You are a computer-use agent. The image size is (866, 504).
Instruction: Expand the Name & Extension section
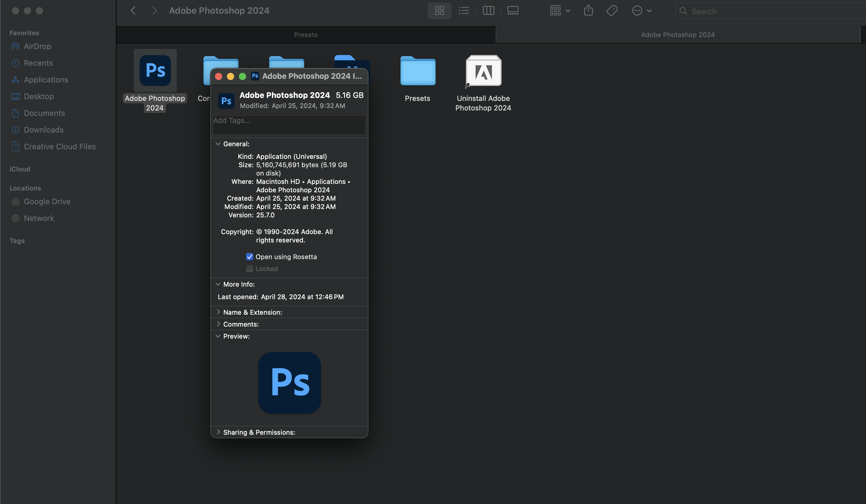point(218,312)
